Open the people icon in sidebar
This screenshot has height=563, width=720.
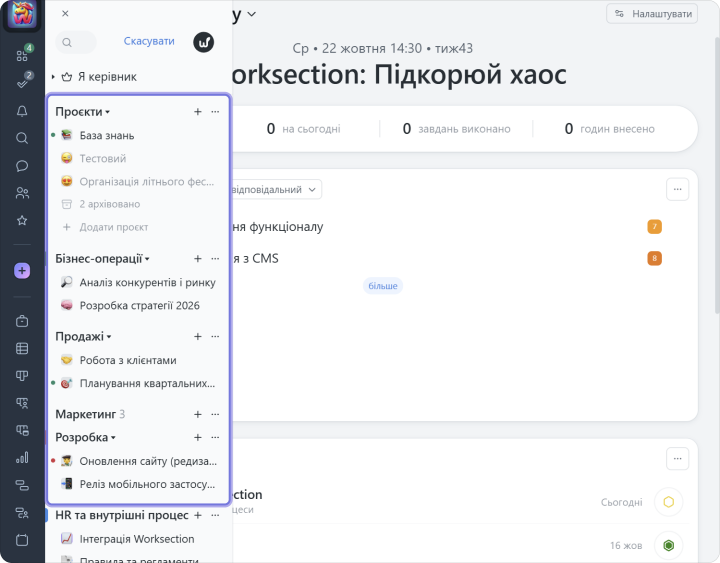[22, 193]
